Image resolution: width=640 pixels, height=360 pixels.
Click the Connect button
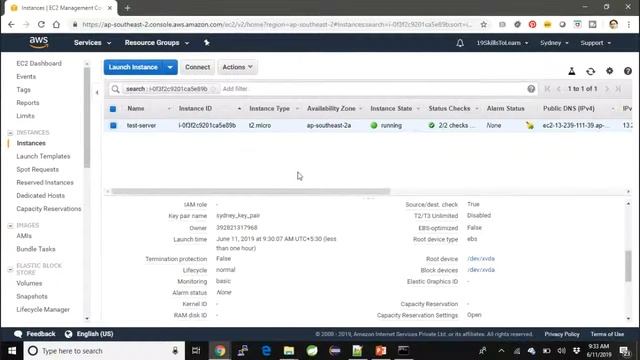198,67
